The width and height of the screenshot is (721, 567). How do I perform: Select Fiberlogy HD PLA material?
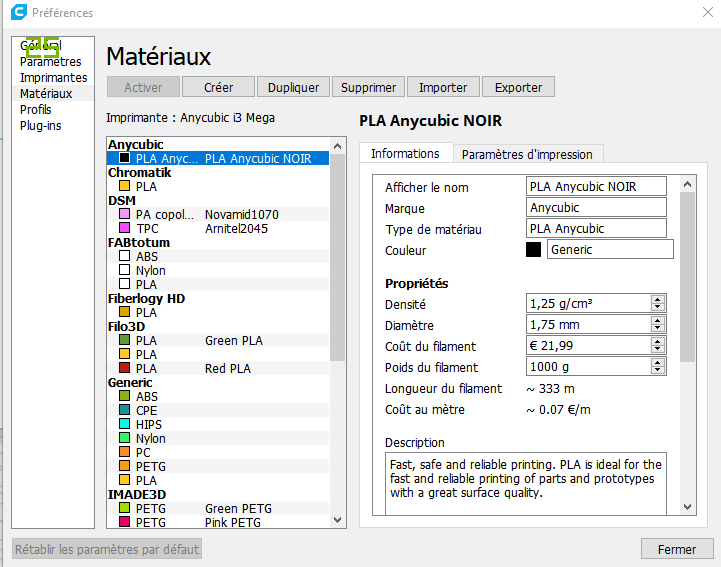218,312
